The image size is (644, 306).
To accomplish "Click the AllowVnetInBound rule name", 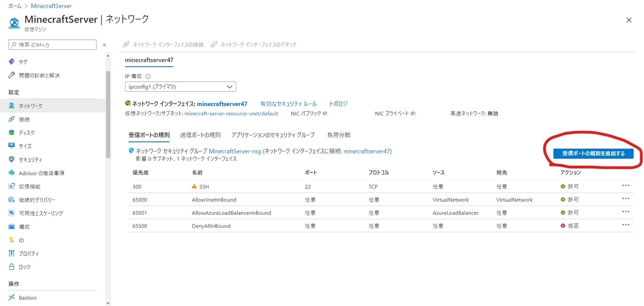I will (214, 200).
